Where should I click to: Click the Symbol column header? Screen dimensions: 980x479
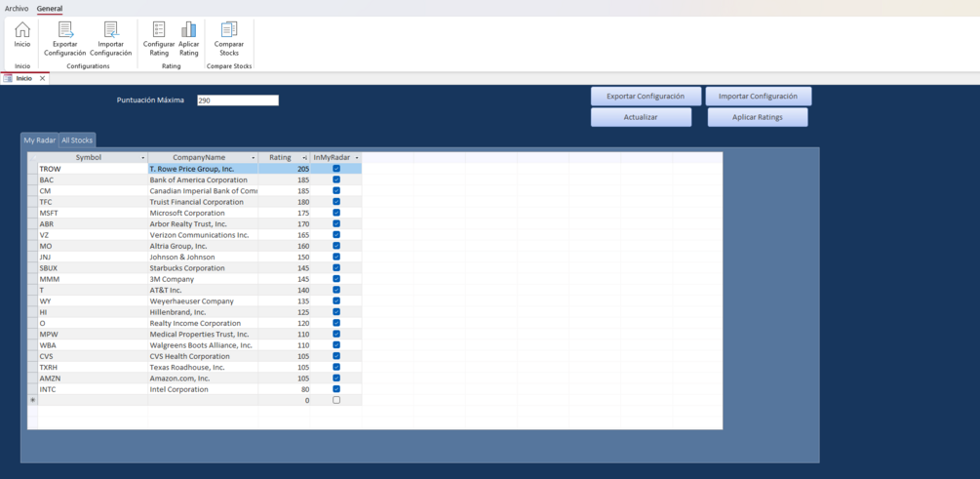click(x=88, y=158)
